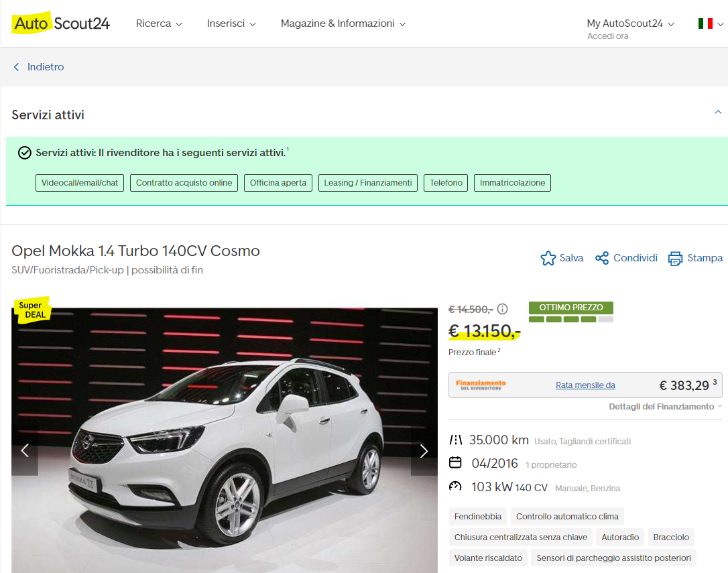This screenshot has height=573, width=728.
Task: Click the registration calendar icon
Action: click(455, 462)
